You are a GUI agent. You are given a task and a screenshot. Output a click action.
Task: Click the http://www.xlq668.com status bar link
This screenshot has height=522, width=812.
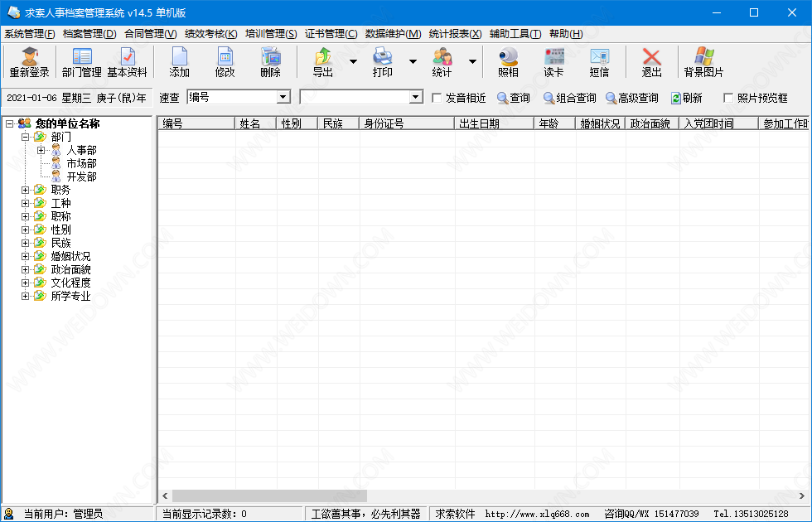(537, 515)
